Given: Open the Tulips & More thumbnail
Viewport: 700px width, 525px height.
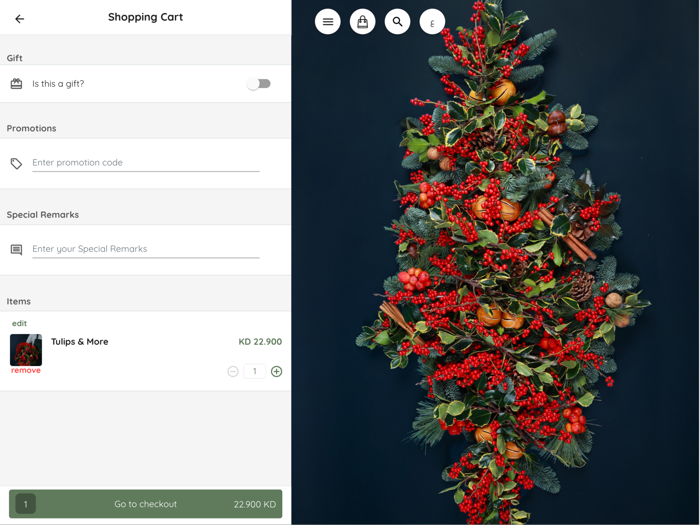Looking at the screenshot, I should tap(26, 350).
